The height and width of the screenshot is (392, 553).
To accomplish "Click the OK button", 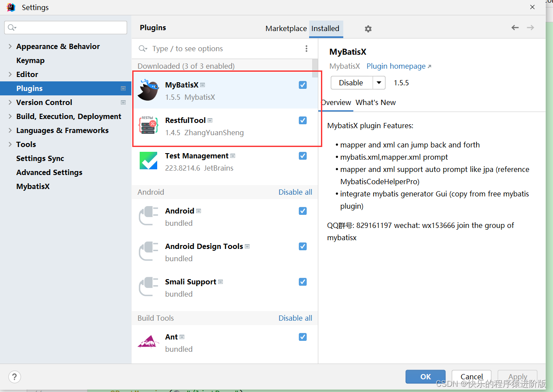I will (x=426, y=377).
